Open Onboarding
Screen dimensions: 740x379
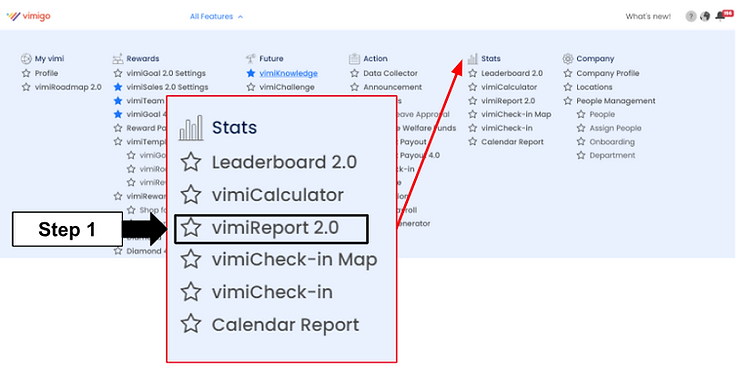[x=612, y=142]
